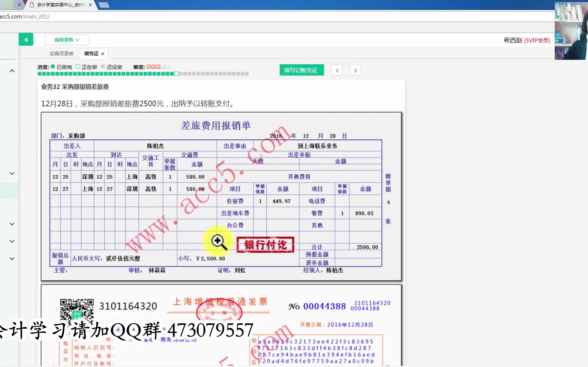The height and width of the screenshot is (367, 588).
Task: Select the white in-progress square in the progress bar
Action: point(176,74)
